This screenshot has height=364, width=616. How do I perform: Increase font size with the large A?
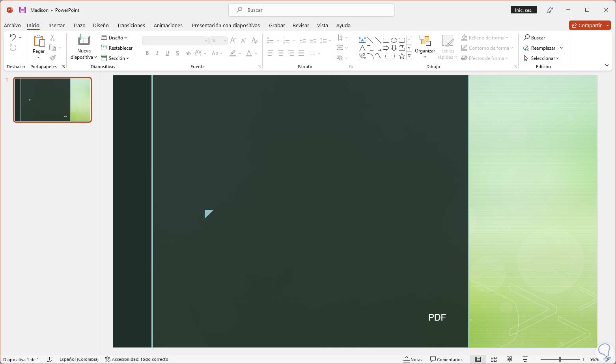tap(233, 40)
